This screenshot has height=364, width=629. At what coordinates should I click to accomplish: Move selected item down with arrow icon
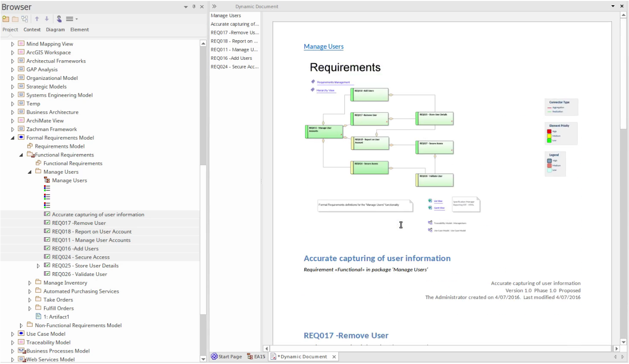(x=46, y=19)
